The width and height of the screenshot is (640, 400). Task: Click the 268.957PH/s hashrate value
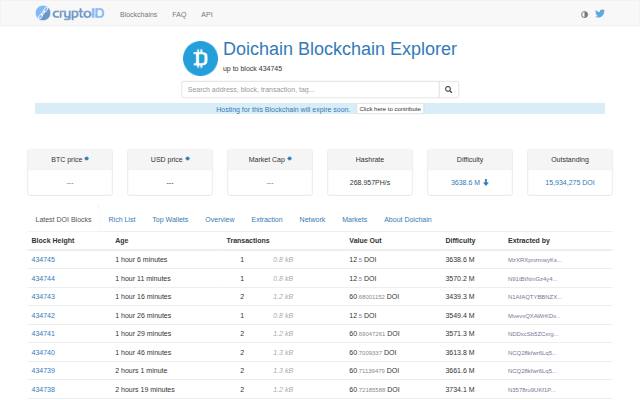point(370,182)
